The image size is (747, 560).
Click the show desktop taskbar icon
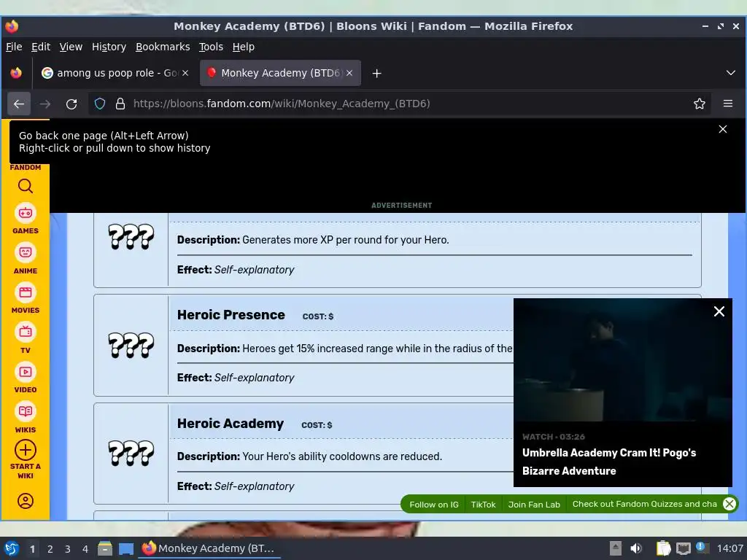[x=125, y=548]
